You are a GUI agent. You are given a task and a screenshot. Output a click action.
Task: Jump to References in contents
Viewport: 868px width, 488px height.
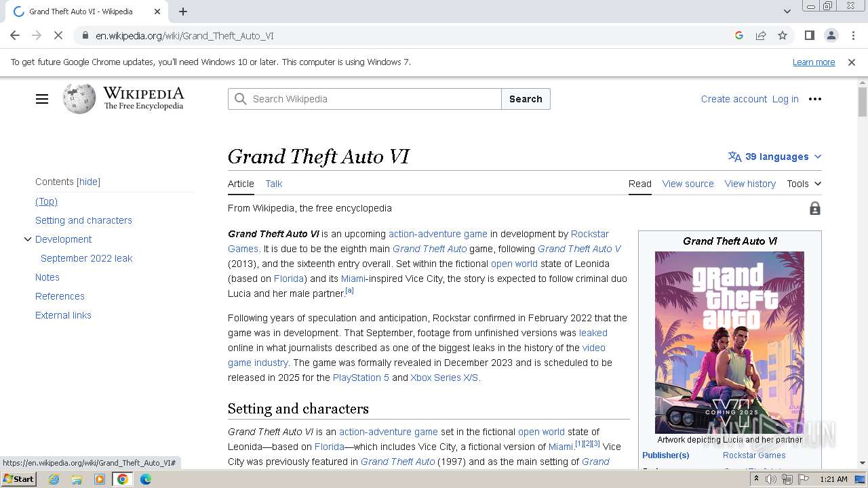click(60, 296)
